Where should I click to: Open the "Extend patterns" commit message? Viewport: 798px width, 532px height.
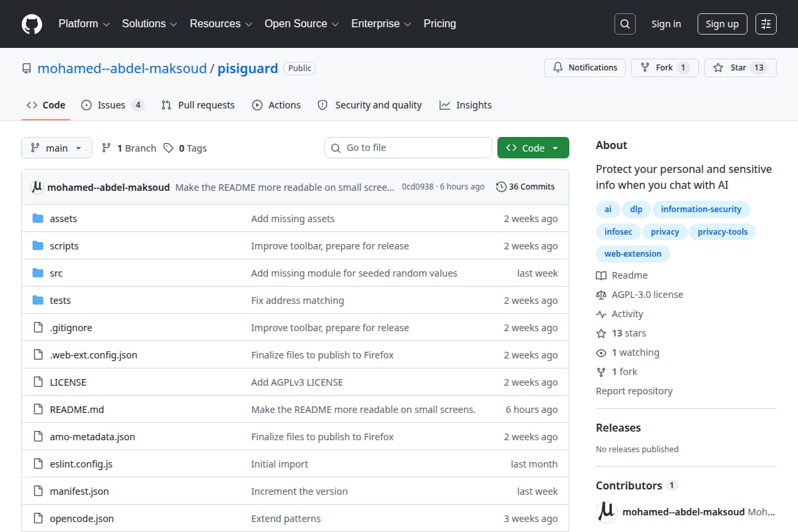[x=286, y=519]
